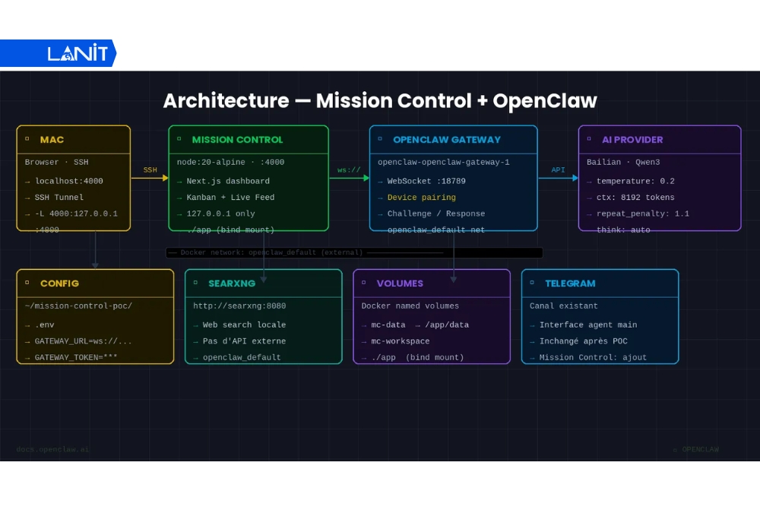Click 'Canal existant' subtitle
Image resolution: width=760 pixels, height=532 pixels.
click(564, 306)
